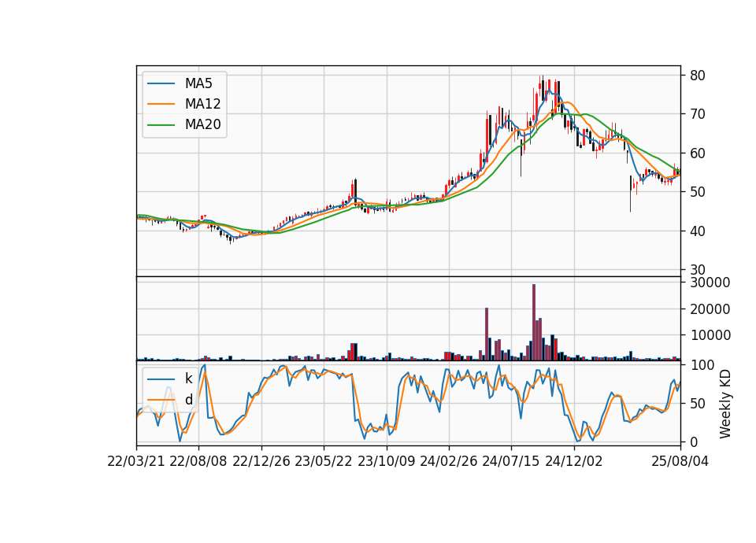Image resolution: width=756 pixels, height=543 pixels.
Task: Click the 23/10/09 date axis label
Action: point(386,461)
